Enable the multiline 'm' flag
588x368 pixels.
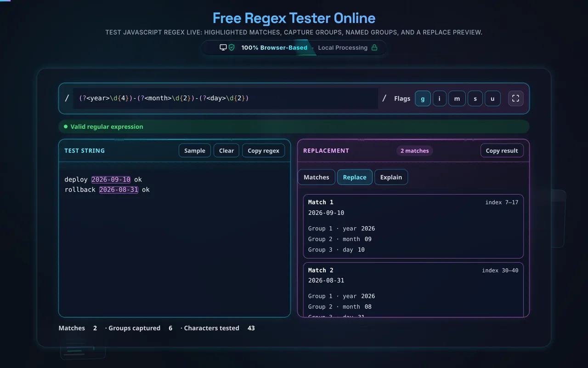[x=457, y=98]
